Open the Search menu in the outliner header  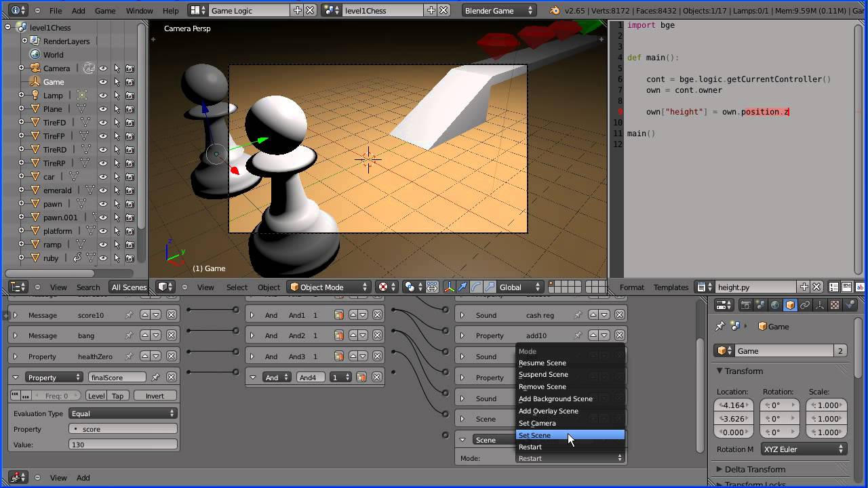pos(88,287)
